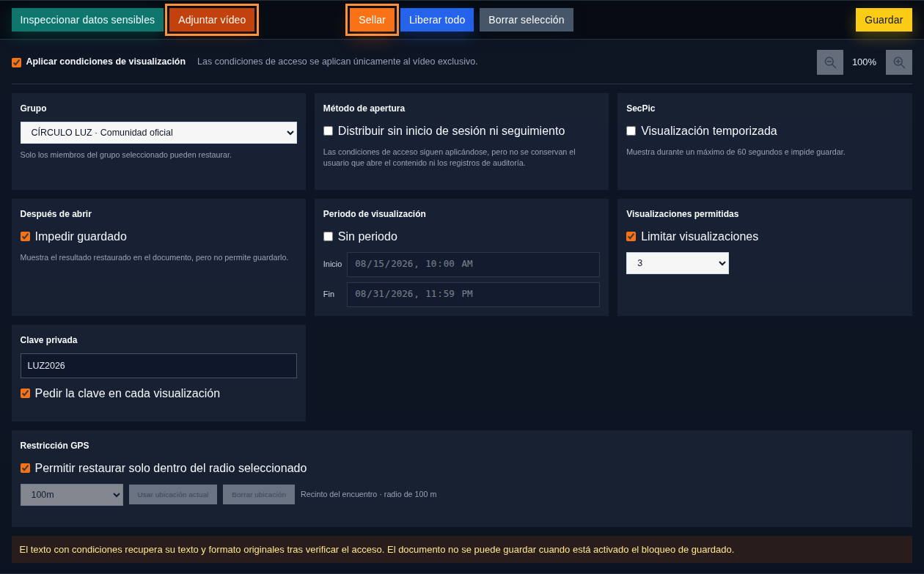Tick the Sin periodo checkbox
The height and width of the screenshot is (574, 924).
point(328,237)
